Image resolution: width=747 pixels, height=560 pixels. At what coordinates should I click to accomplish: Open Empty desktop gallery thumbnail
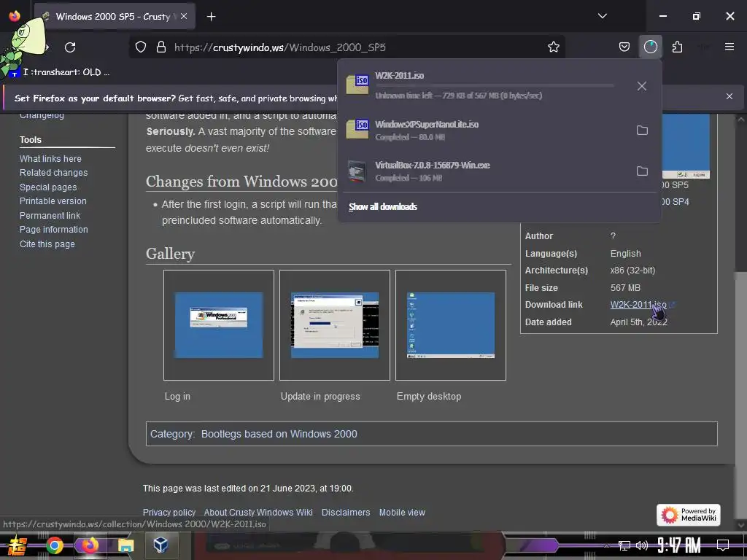pos(451,324)
